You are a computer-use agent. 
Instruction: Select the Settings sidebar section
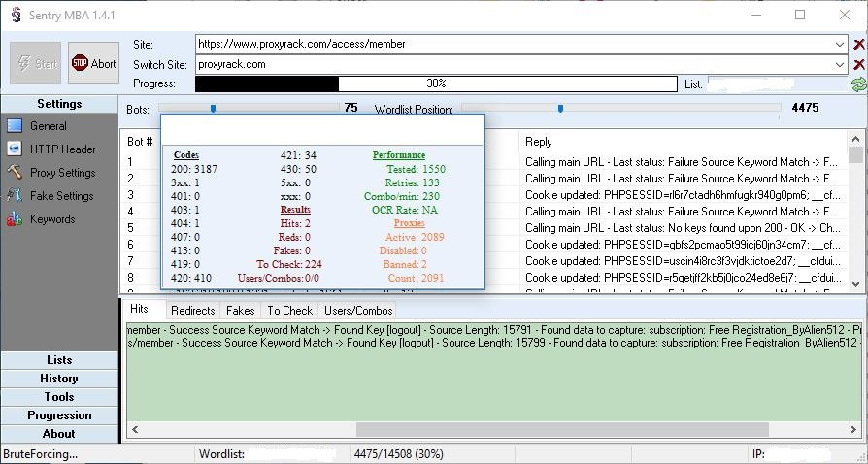coord(59,104)
